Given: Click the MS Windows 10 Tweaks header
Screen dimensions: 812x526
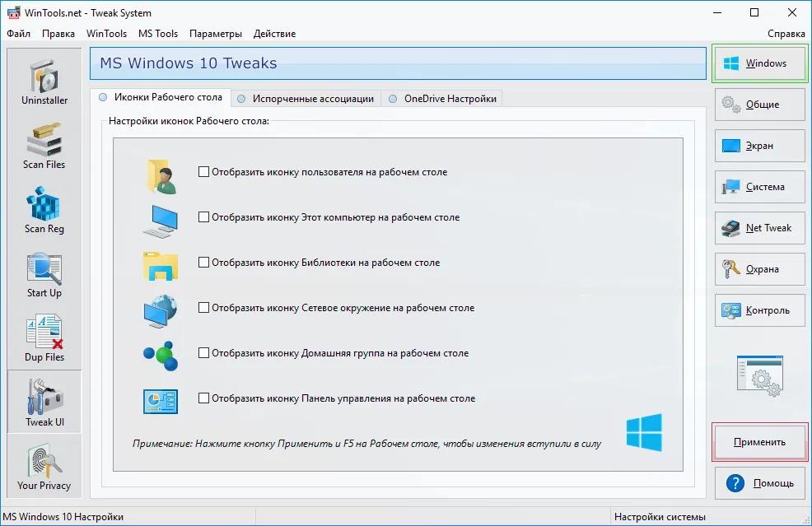Looking at the screenshot, I should (x=398, y=63).
